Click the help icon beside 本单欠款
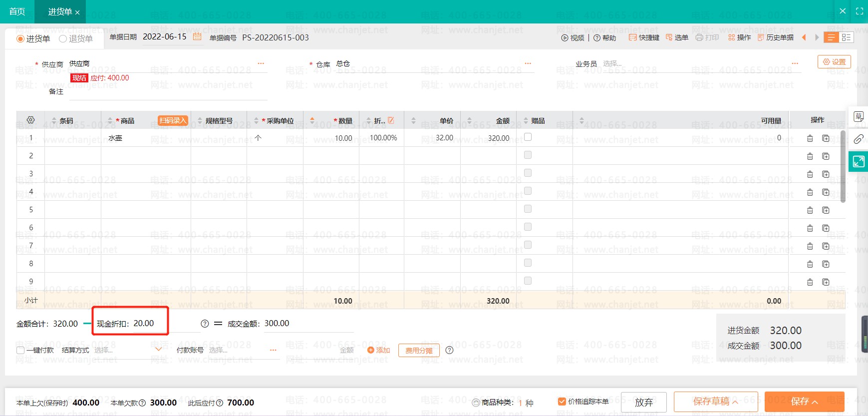This screenshot has width=868, height=416. [142, 403]
